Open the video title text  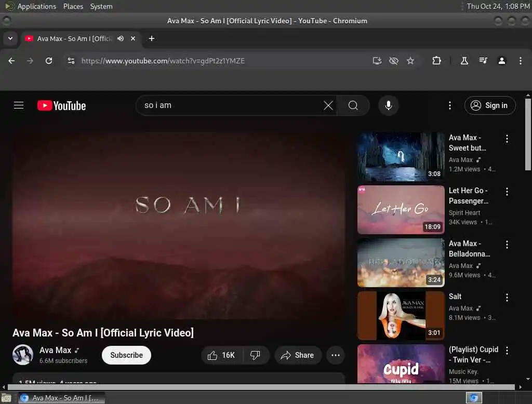coord(103,333)
